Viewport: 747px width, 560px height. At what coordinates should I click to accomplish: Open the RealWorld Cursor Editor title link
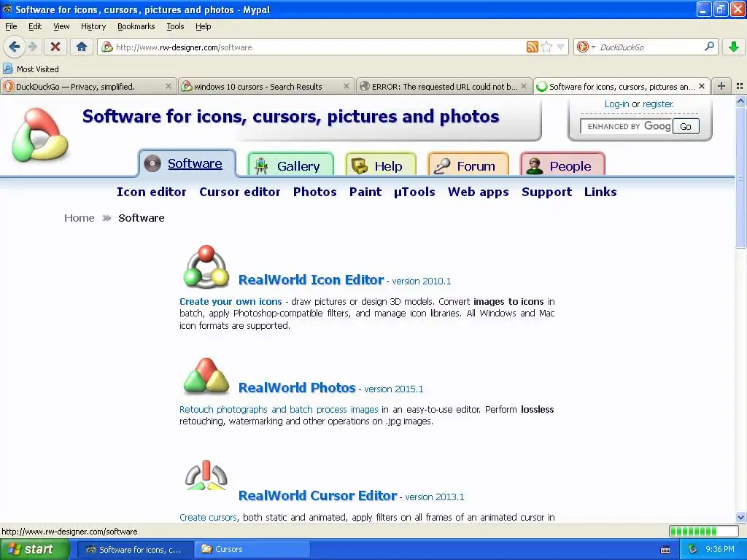tap(317, 496)
